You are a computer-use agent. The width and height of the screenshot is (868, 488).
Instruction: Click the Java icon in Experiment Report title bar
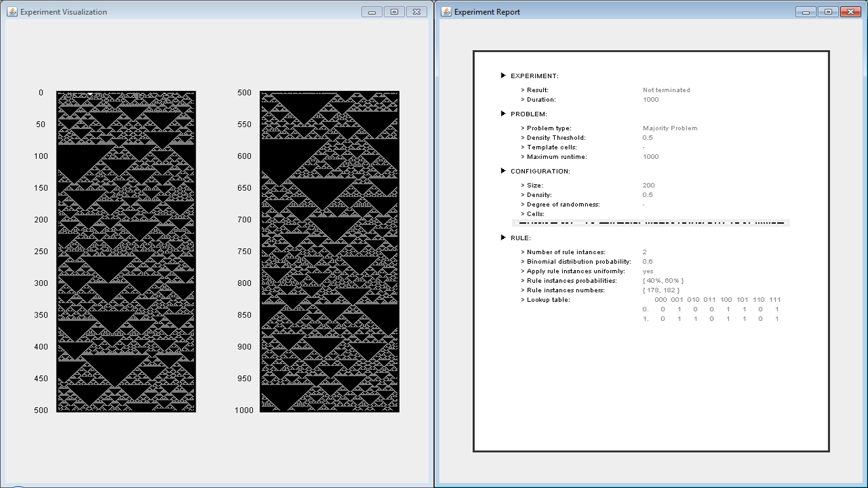click(446, 12)
